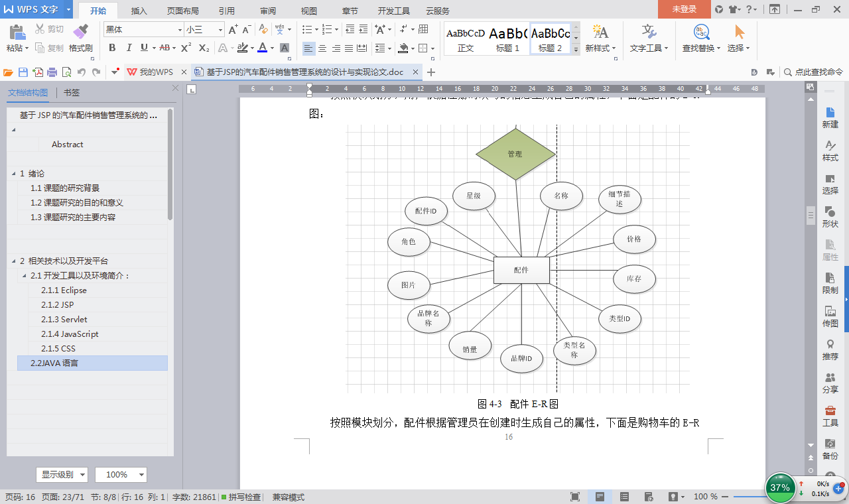Switch to the 审阅 tab

pos(268,11)
